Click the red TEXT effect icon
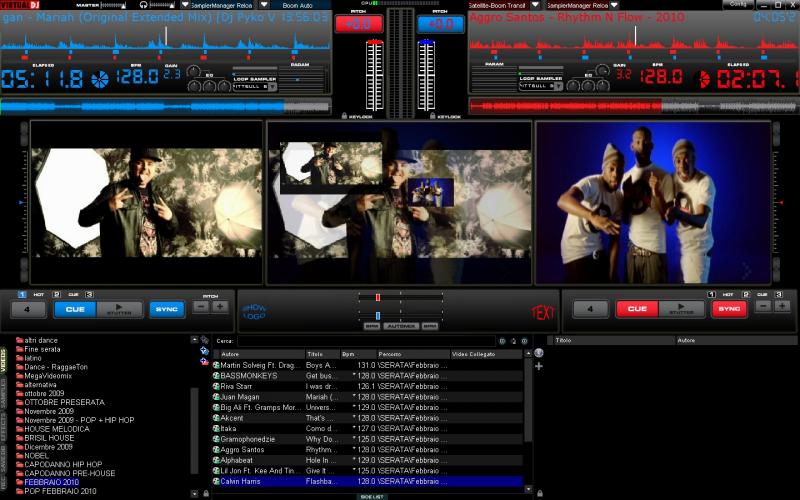 [543, 312]
